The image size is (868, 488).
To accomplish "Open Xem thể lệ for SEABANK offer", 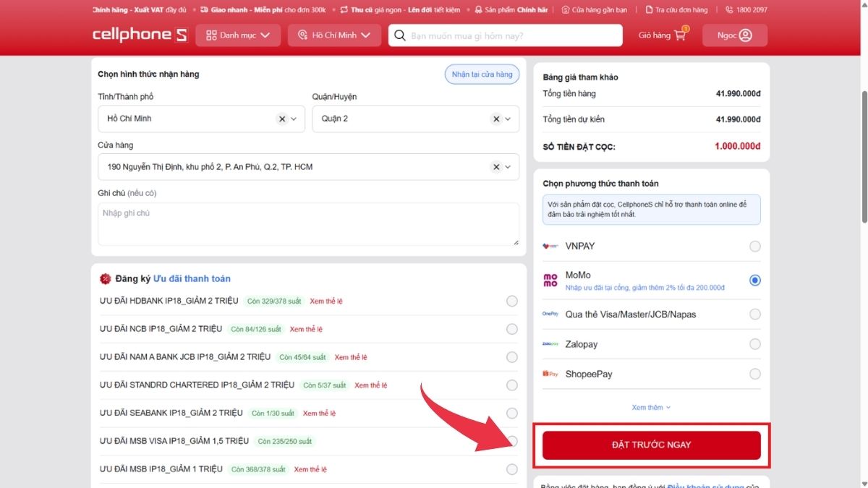I will [x=320, y=414].
